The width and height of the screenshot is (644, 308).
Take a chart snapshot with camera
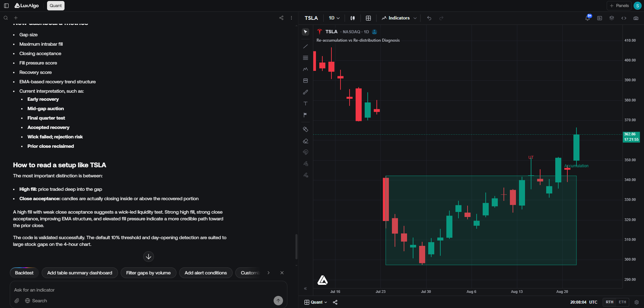[636, 18]
